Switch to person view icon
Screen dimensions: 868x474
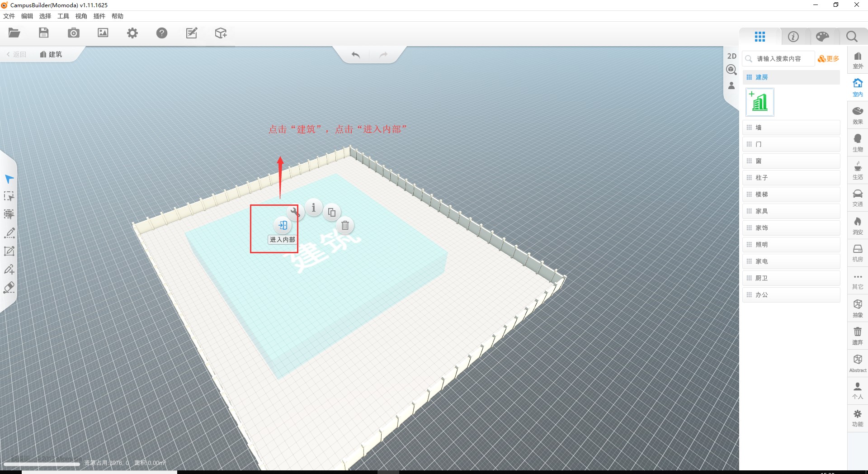pos(731,85)
